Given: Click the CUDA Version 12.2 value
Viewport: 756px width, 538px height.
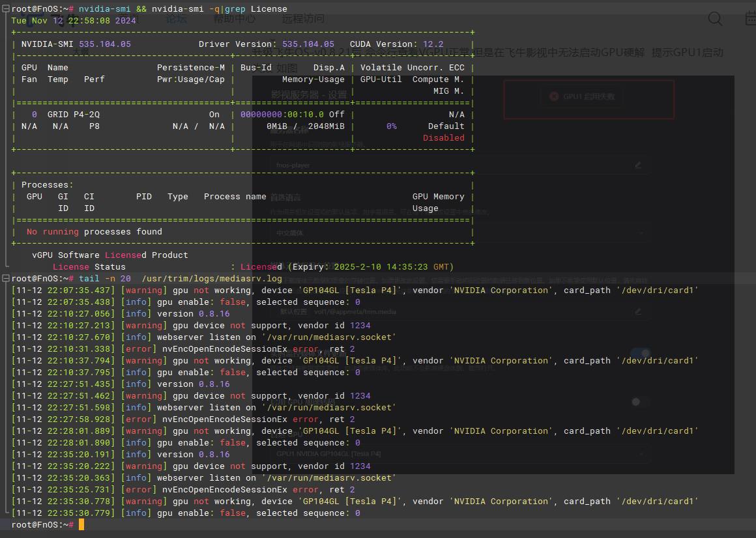Looking at the screenshot, I should (433, 44).
